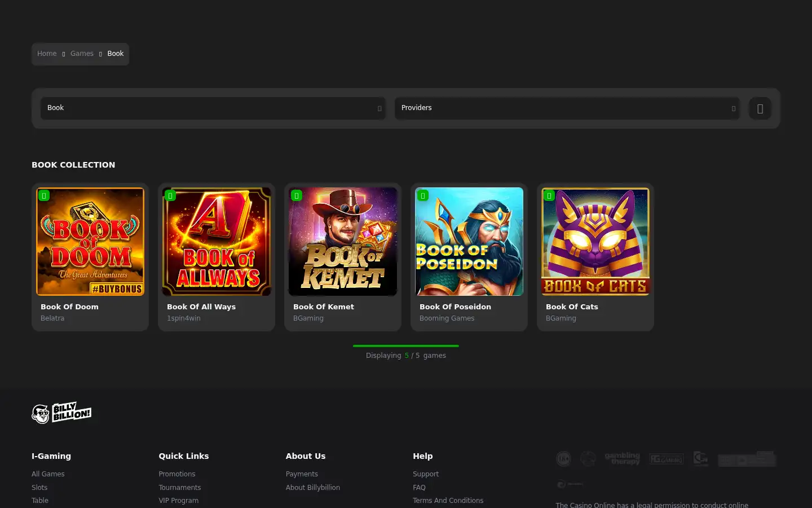This screenshot has width=812, height=508.
Task: Open the Promotions link
Action: click(x=177, y=474)
